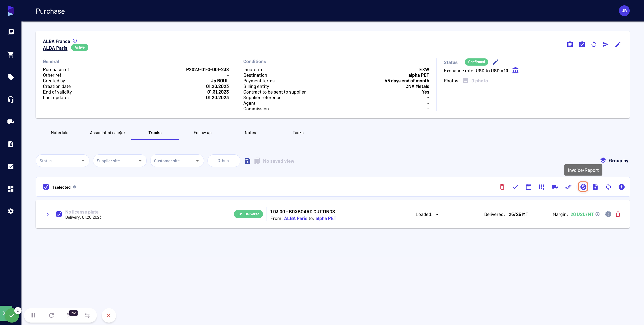
Task: Click the truck icon in selection toolbar
Action: (x=555, y=187)
